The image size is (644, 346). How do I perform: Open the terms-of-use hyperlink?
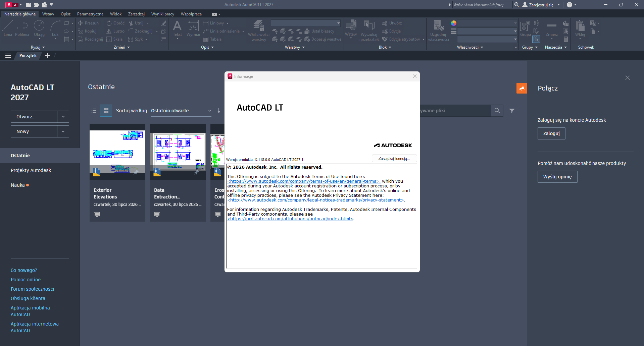pyautogui.click(x=304, y=181)
